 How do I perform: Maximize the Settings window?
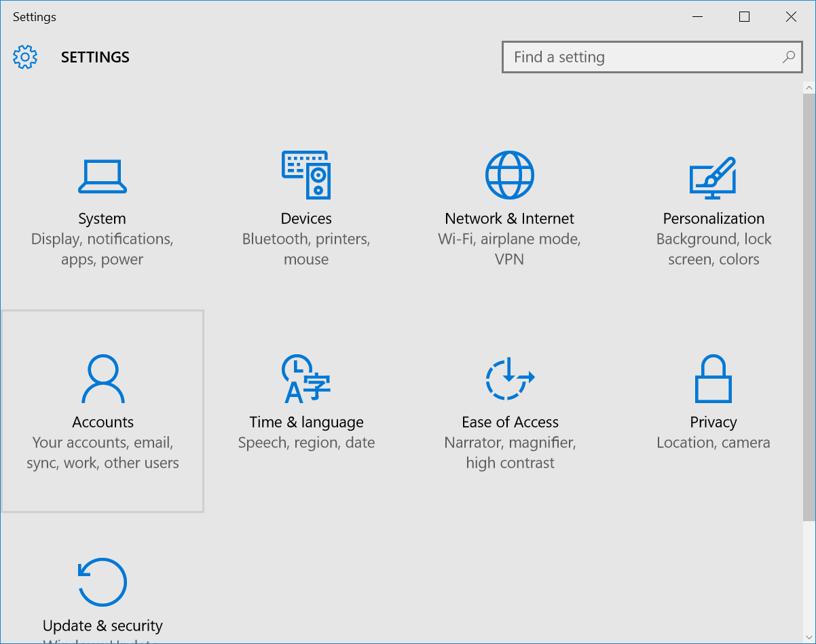pyautogui.click(x=744, y=17)
